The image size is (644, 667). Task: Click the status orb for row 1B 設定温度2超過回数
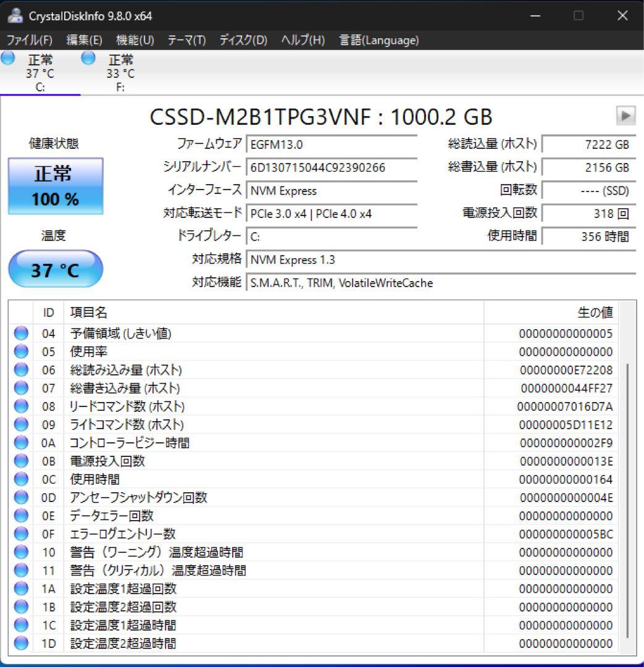(21, 606)
